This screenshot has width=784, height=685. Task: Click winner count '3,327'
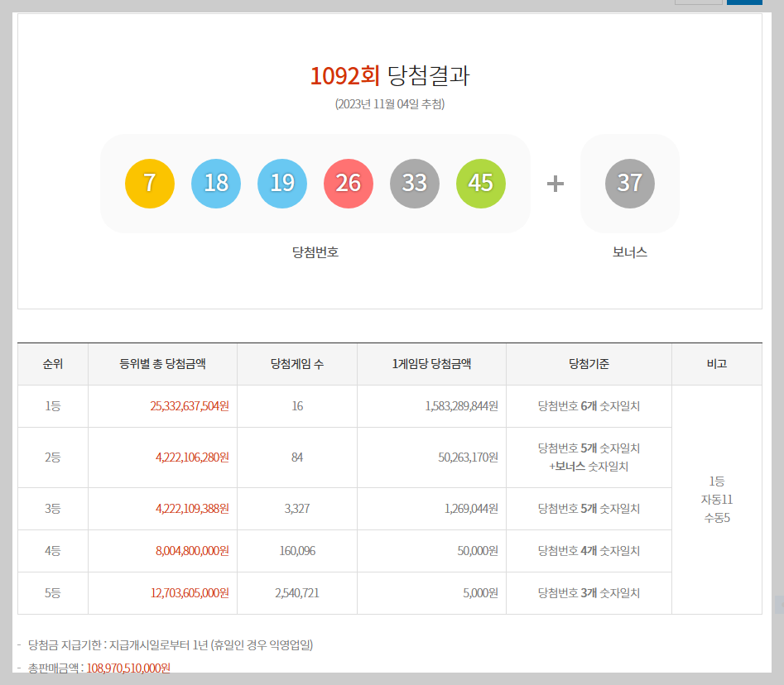click(x=297, y=509)
